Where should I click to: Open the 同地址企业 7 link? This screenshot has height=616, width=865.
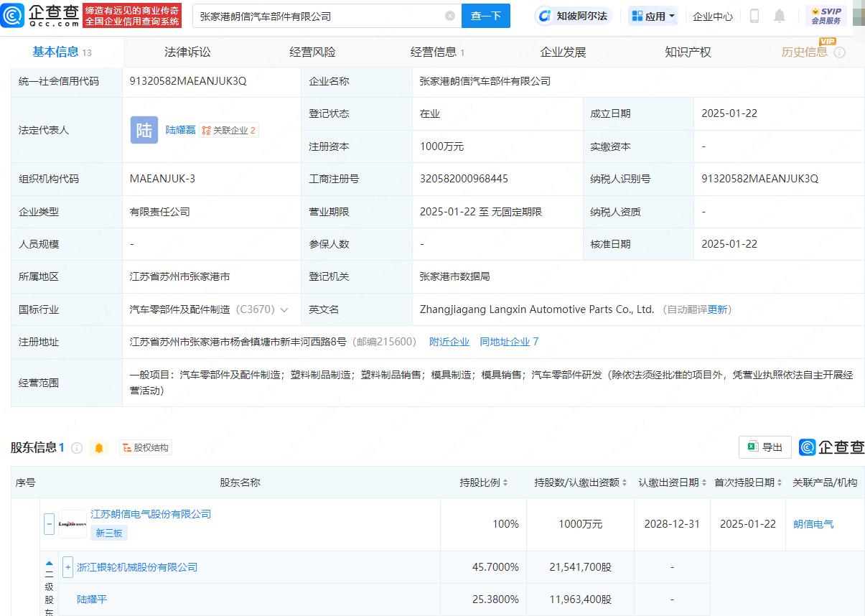tap(509, 342)
